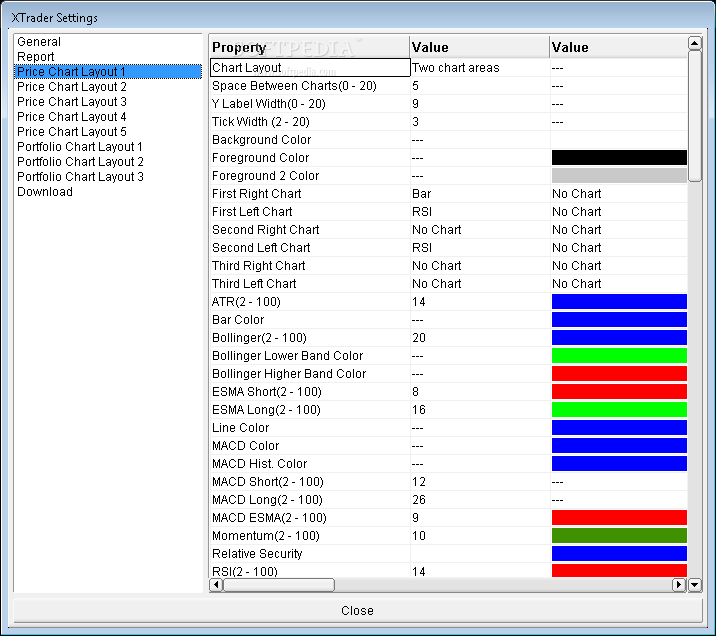This screenshot has height=636, width=716.
Task: Open the Bollinger blue color swatch
Action: pos(619,338)
